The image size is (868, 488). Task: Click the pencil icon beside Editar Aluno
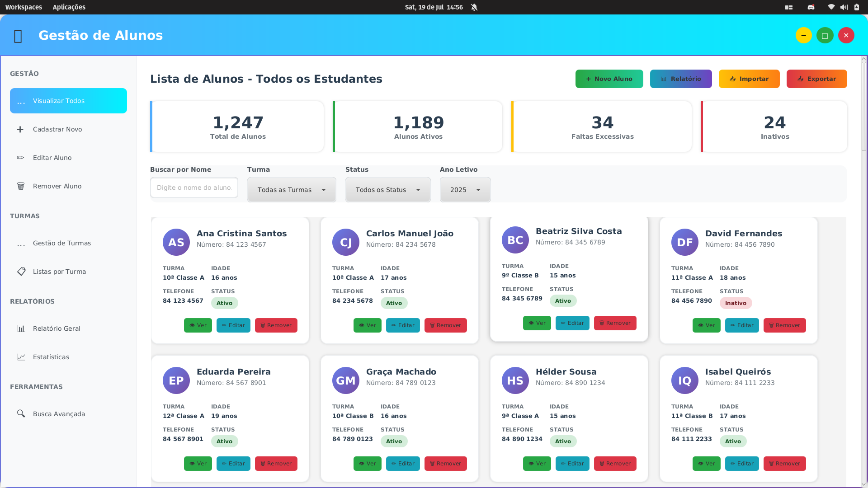point(20,158)
